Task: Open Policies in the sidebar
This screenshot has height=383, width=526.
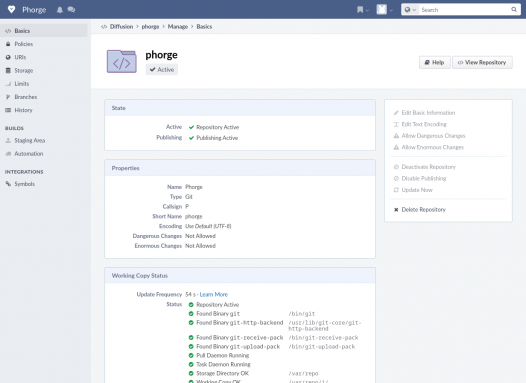Action: click(44, 44)
